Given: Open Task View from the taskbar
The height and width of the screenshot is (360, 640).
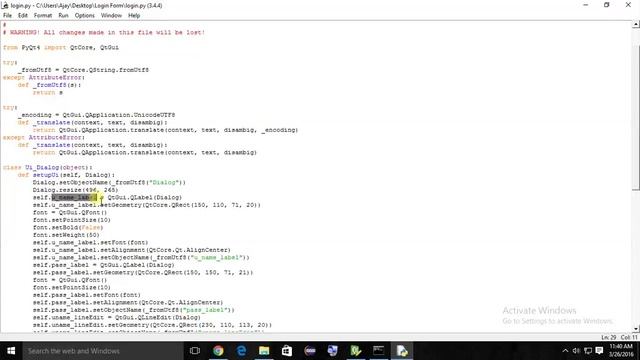Looking at the screenshot, I should coord(195,351).
